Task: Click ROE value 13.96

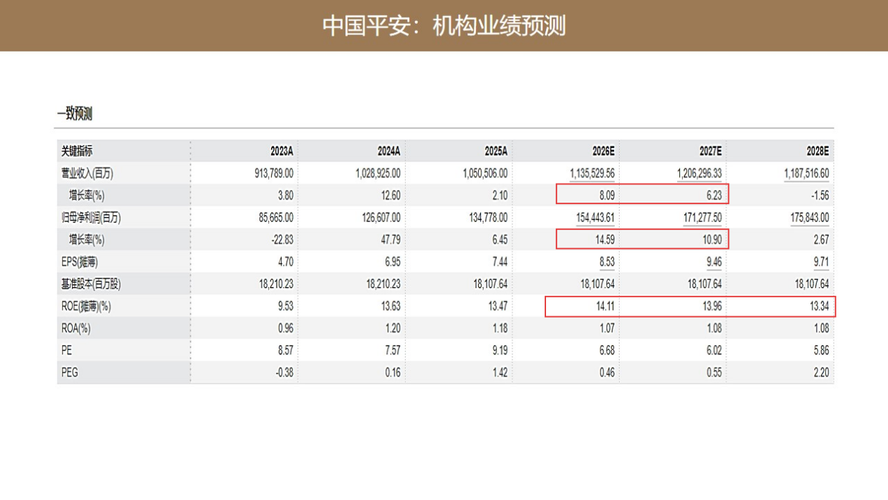Action: [712, 306]
